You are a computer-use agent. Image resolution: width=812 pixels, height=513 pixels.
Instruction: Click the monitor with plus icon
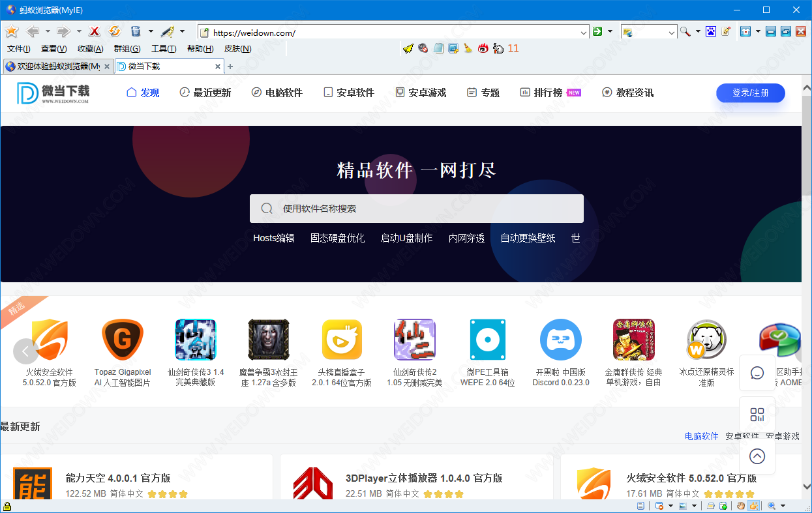pos(453,48)
